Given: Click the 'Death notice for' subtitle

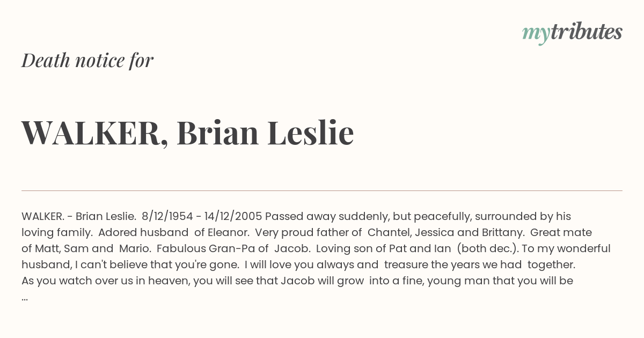Looking at the screenshot, I should click(87, 60).
